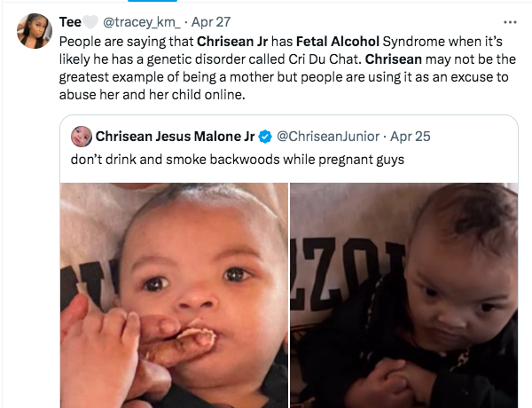Click the baby avatar in quoted tweet

coord(82,137)
